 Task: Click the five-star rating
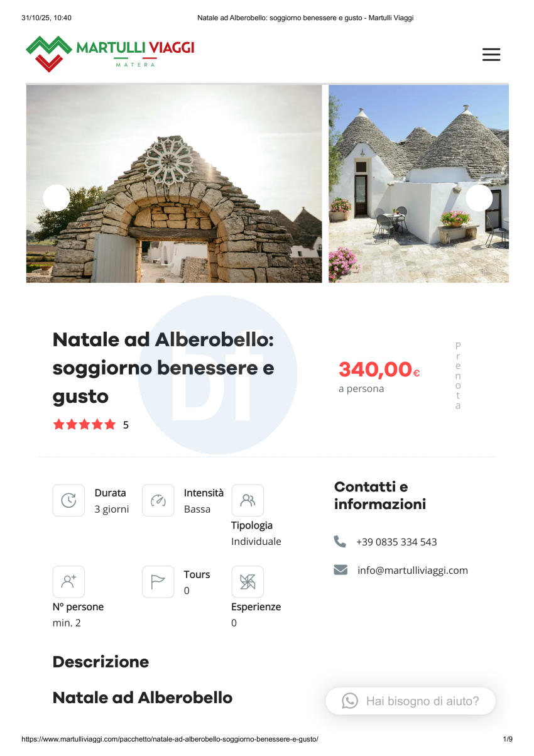tap(85, 424)
